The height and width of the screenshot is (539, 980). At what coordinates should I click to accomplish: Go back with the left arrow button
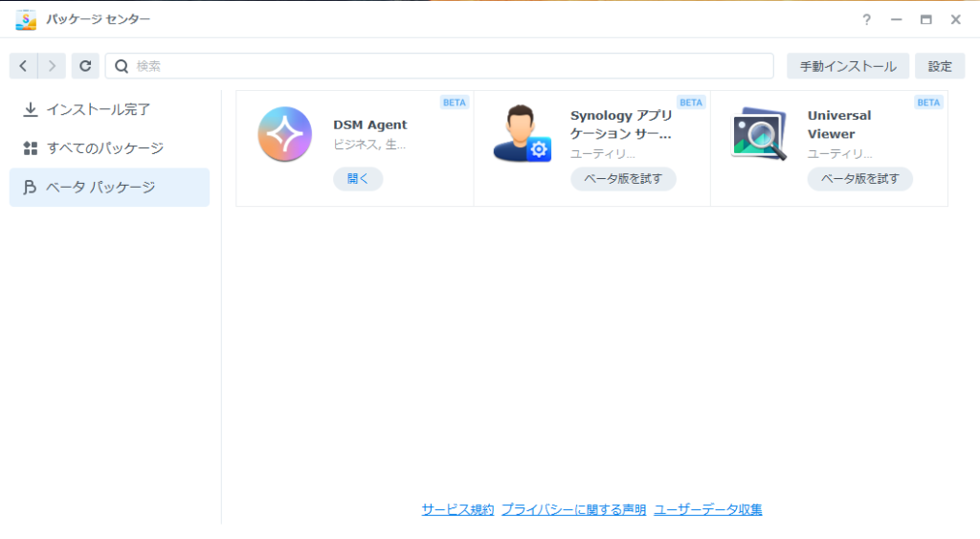[x=23, y=66]
